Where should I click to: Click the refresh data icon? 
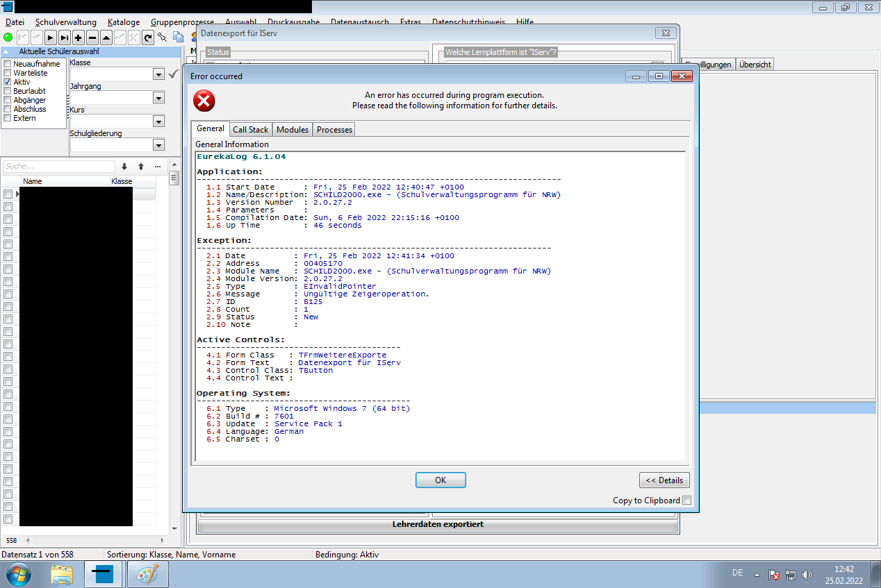pyautogui.click(x=148, y=37)
